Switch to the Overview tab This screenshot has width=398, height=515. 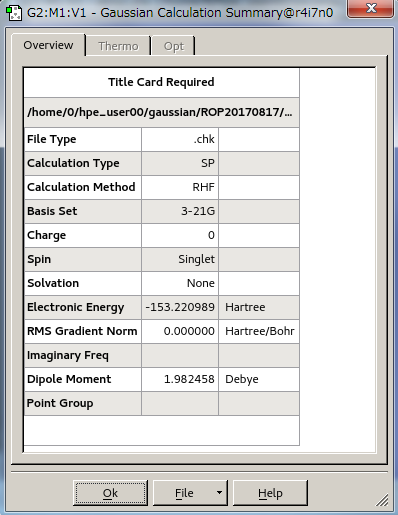pos(48,45)
